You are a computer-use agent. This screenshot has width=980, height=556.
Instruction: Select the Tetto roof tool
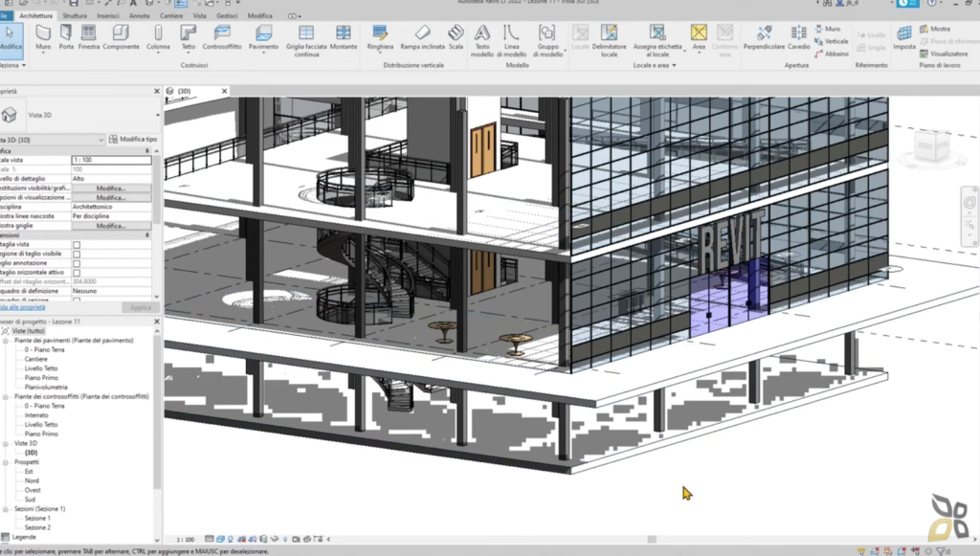[x=189, y=37]
